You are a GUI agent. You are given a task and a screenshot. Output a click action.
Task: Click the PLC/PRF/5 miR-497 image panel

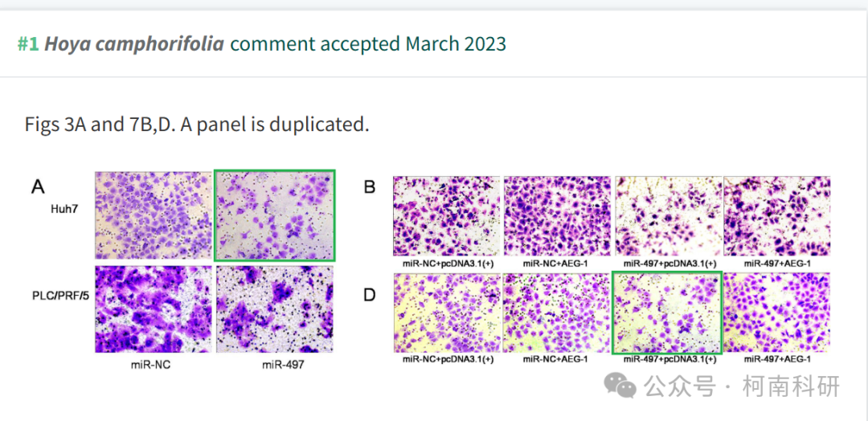coord(275,309)
